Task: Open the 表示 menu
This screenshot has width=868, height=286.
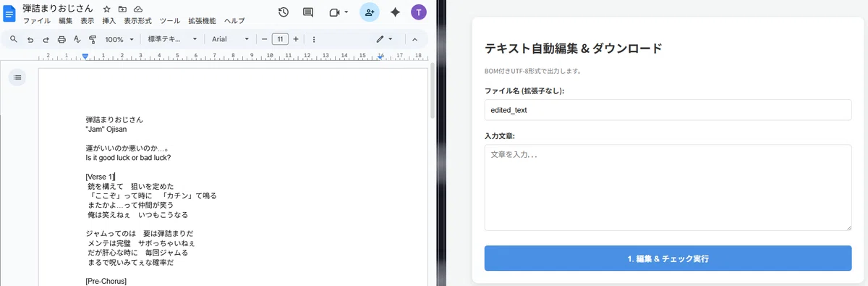Action: pos(88,21)
